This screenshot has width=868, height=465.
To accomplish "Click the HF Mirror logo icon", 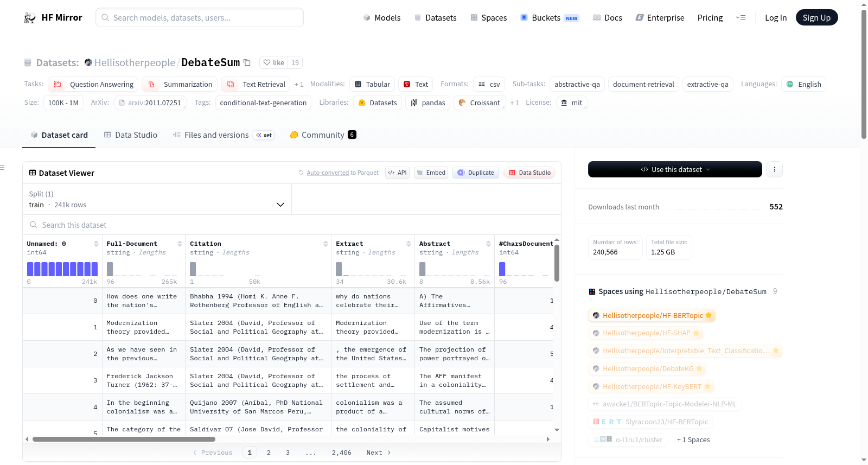I will pos(30,18).
